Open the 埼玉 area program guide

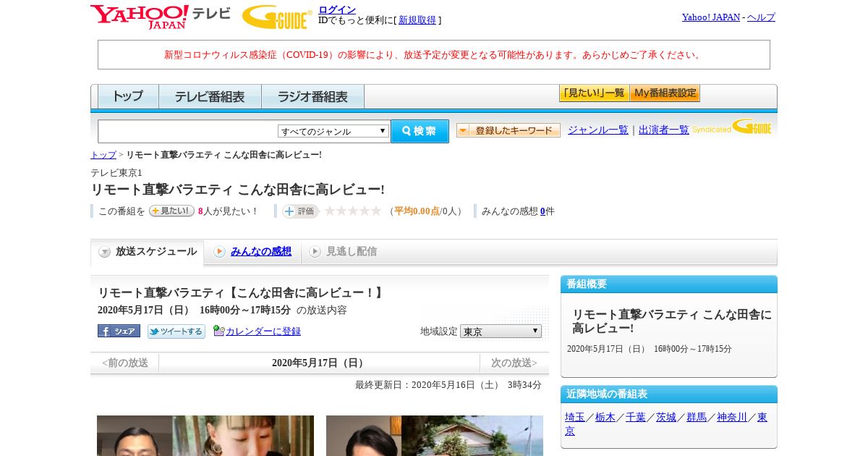click(x=575, y=417)
